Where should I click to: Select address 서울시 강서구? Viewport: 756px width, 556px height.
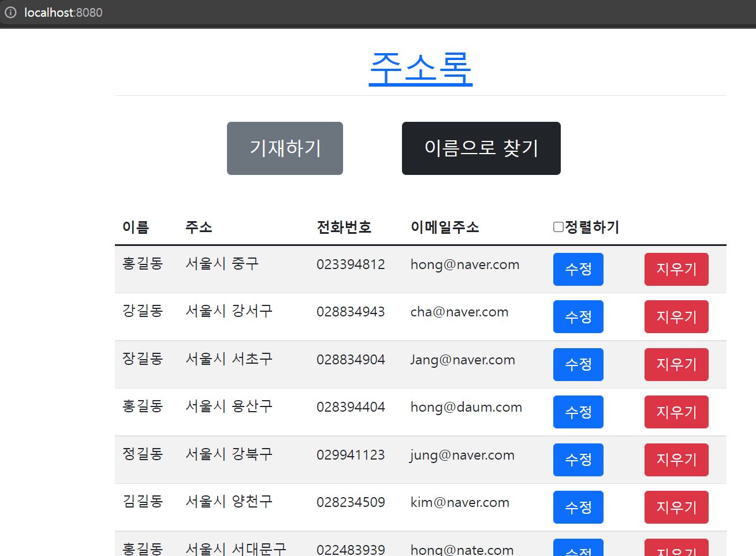(229, 311)
